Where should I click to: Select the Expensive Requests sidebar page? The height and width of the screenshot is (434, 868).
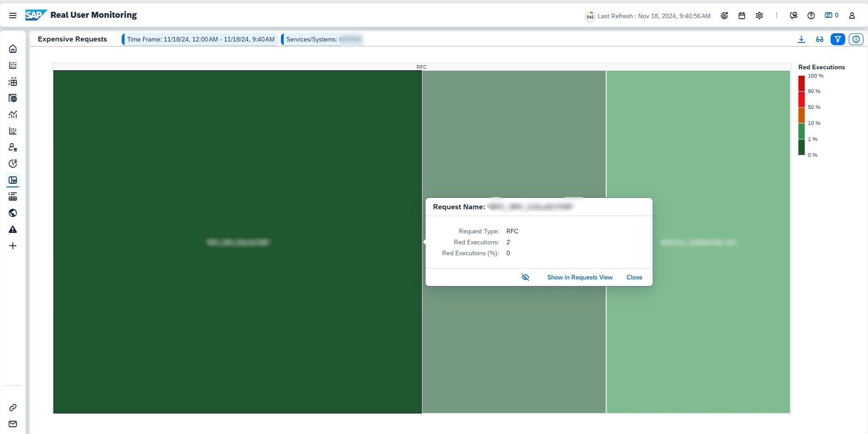[x=13, y=180]
